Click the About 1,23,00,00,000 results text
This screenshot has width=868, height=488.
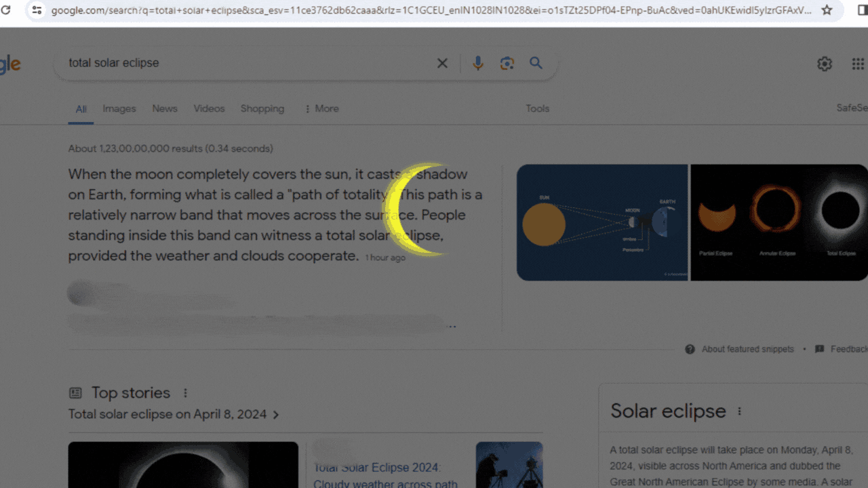pyautogui.click(x=171, y=148)
